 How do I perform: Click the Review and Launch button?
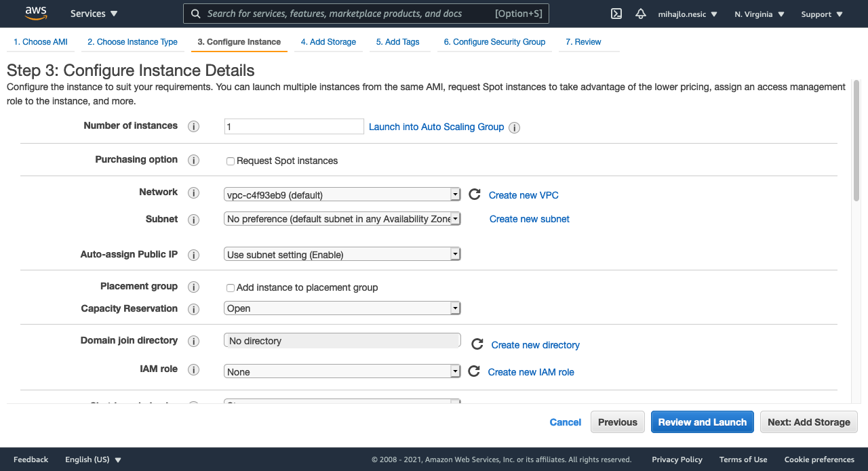click(x=703, y=422)
